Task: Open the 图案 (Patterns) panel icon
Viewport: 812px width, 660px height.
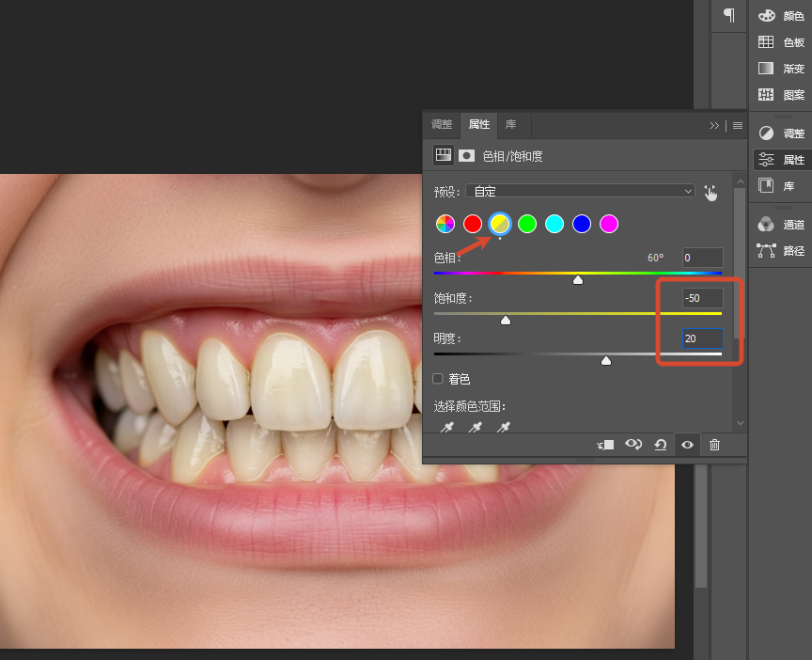Action: 766,94
